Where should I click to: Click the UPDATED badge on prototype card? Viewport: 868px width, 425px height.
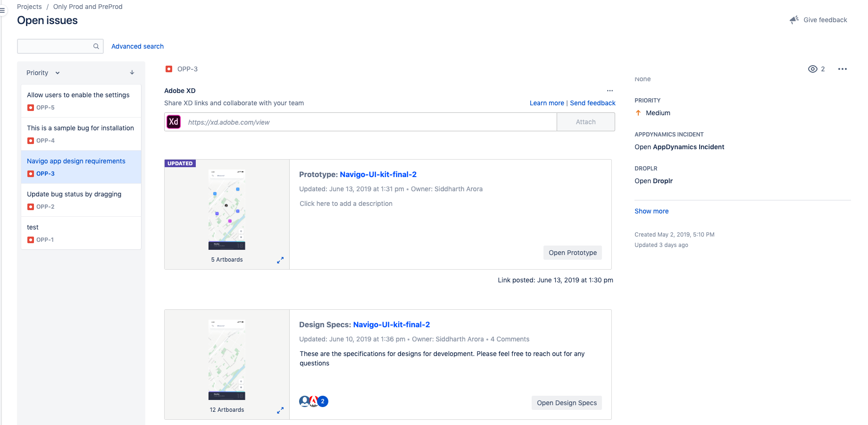(x=180, y=163)
